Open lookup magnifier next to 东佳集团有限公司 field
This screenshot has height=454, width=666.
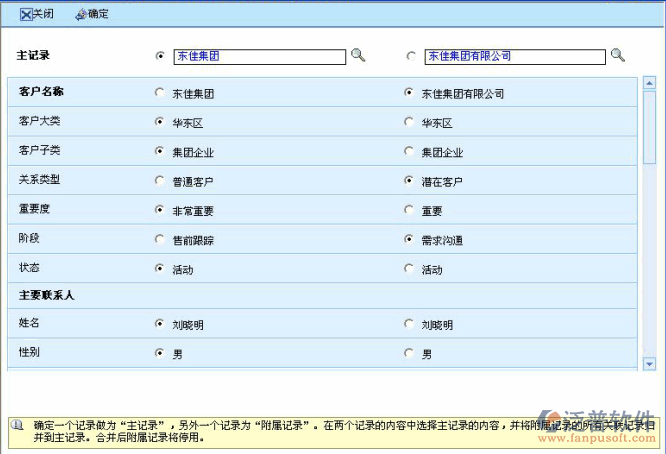coord(618,55)
